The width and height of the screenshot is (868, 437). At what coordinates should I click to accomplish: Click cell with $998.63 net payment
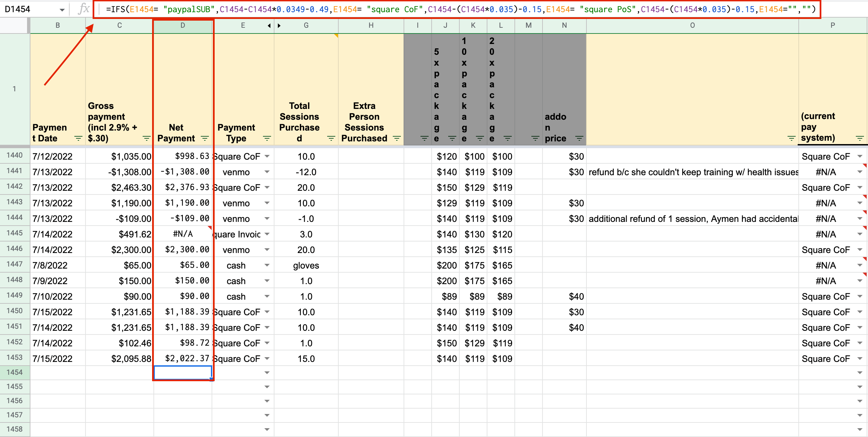point(183,156)
